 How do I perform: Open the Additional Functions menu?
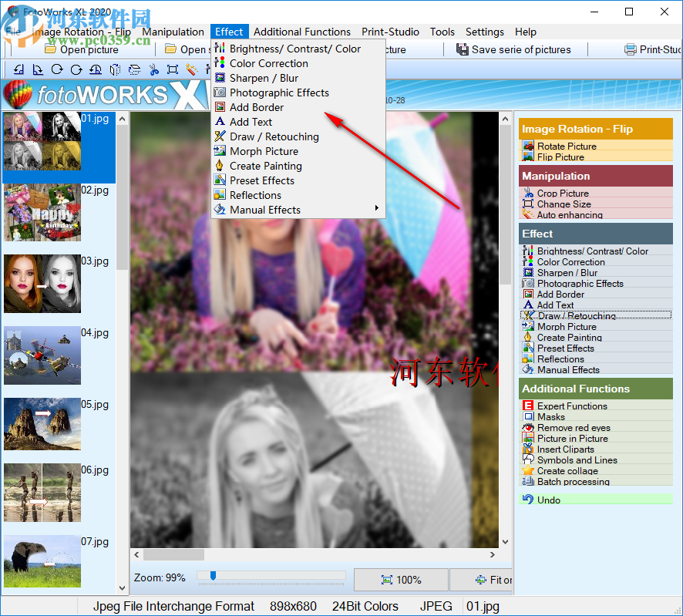pos(301,32)
